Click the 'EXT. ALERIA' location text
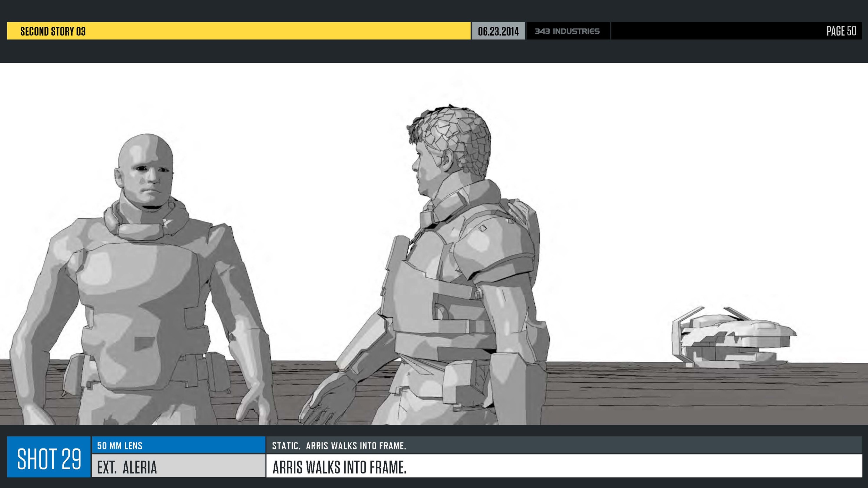This screenshot has height=488, width=868. (127, 467)
